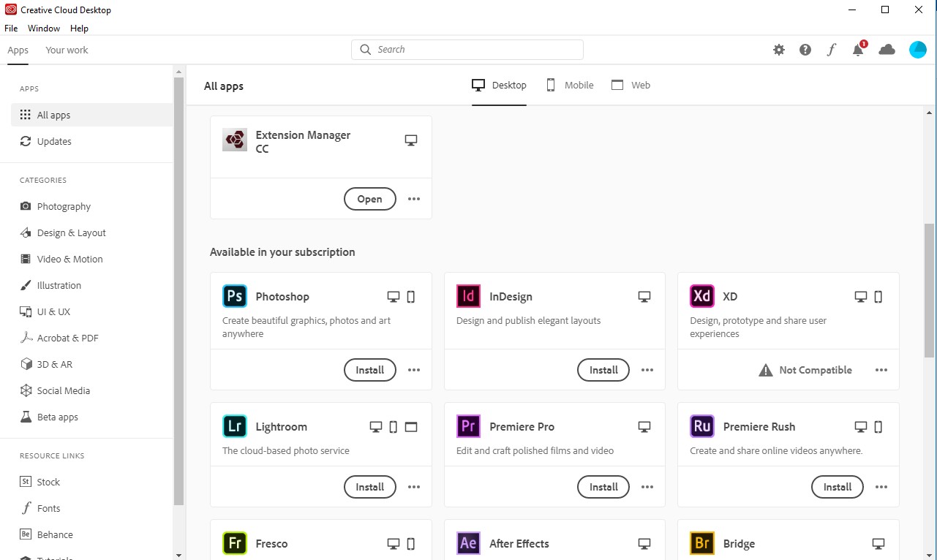Click the Premiere Pro Pr app icon

pos(469,426)
